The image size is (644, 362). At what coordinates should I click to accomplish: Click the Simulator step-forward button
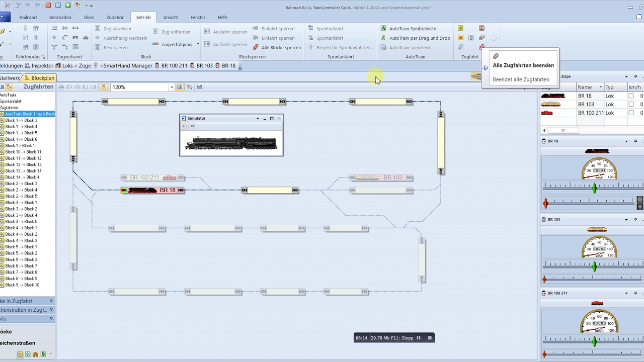192,126
